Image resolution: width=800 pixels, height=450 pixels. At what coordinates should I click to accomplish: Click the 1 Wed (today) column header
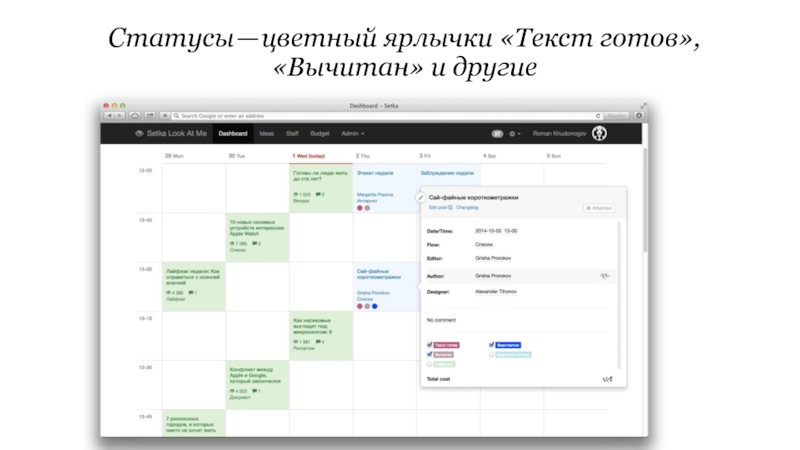click(x=308, y=156)
